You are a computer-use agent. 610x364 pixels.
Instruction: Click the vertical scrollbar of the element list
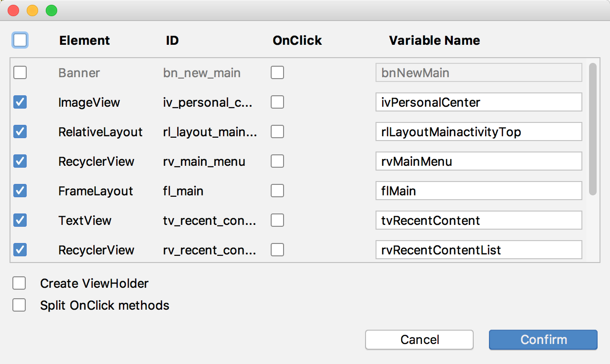coord(593,129)
